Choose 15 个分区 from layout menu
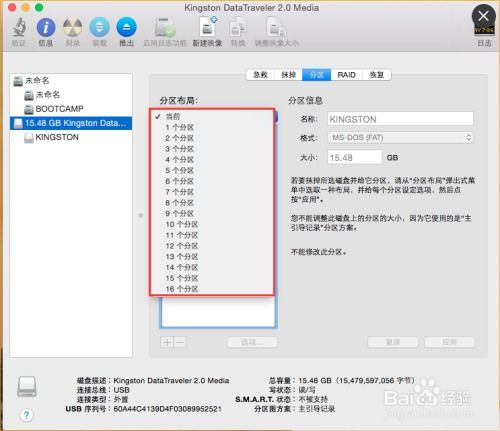The width and height of the screenshot is (500, 431). [212, 278]
